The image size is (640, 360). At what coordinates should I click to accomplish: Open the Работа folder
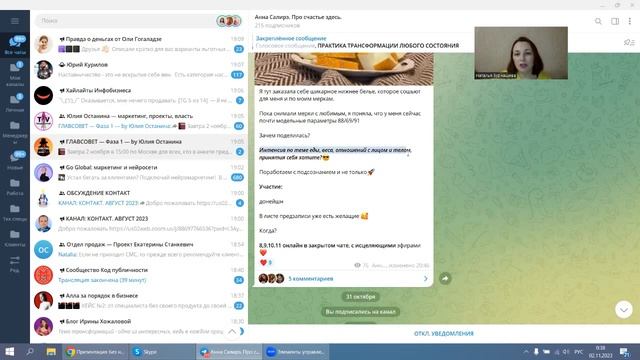(15, 187)
